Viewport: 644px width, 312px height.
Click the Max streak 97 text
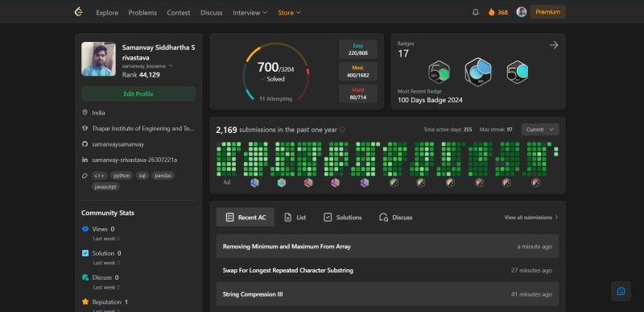coord(496,130)
